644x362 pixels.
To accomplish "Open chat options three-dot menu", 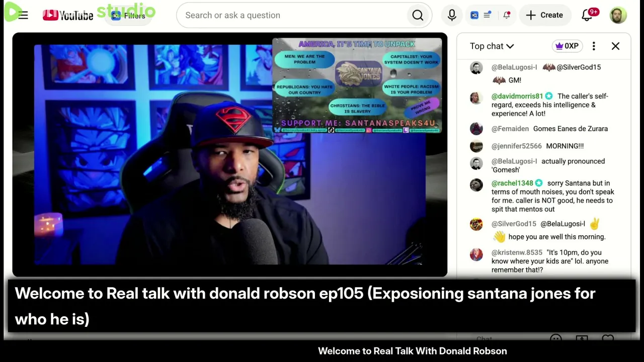I will point(594,46).
